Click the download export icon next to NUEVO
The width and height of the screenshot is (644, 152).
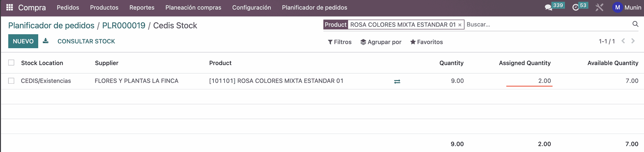tap(46, 41)
